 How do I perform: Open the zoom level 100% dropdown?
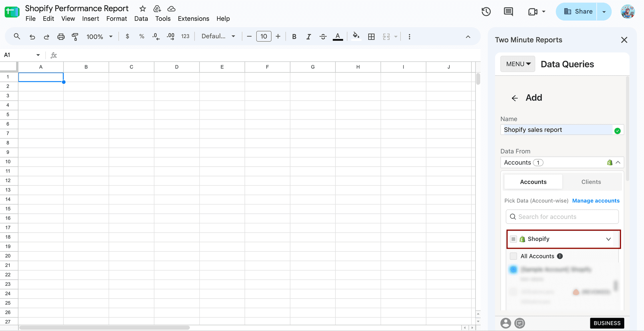(99, 37)
